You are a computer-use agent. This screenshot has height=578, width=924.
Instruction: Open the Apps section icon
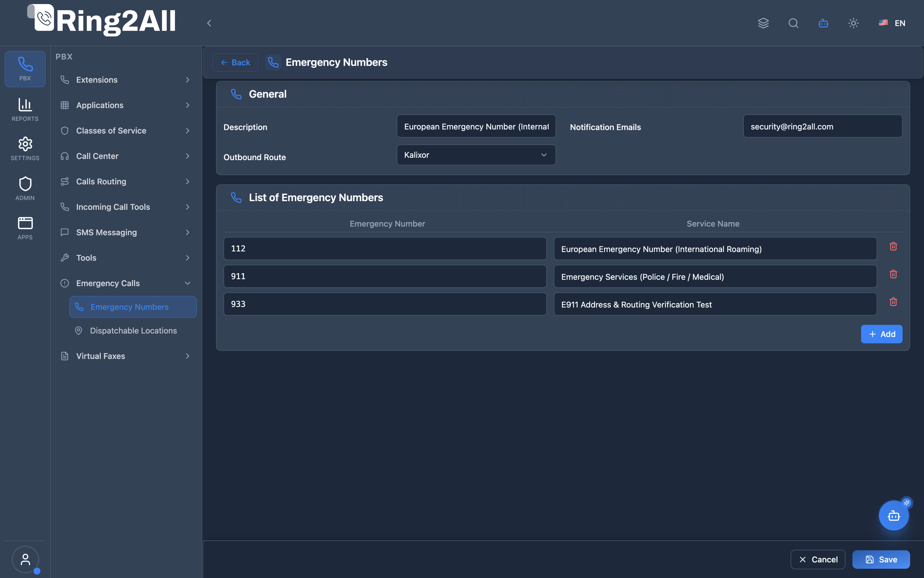click(x=25, y=228)
